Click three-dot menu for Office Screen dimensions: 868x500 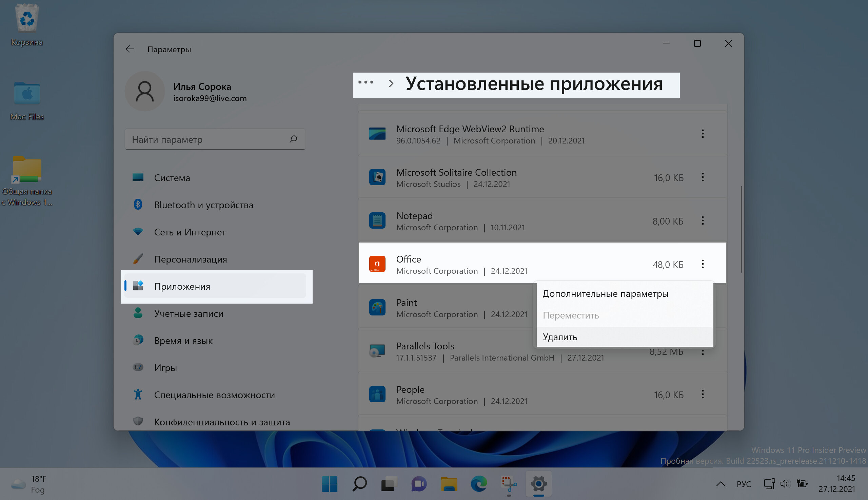703,264
